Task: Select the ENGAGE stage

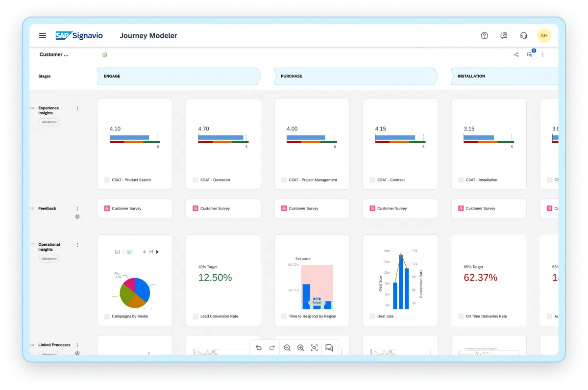Action: [179, 76]
